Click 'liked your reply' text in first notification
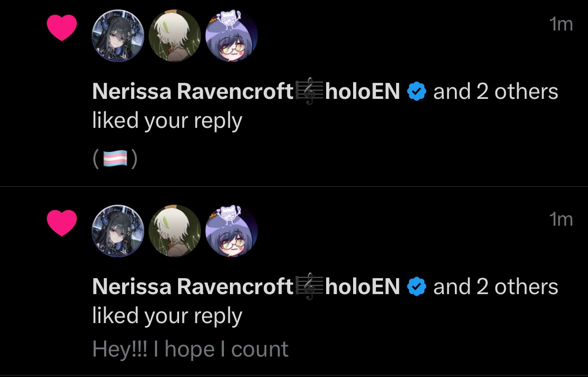This screenshot has width=588, height=377. point(167,121)
